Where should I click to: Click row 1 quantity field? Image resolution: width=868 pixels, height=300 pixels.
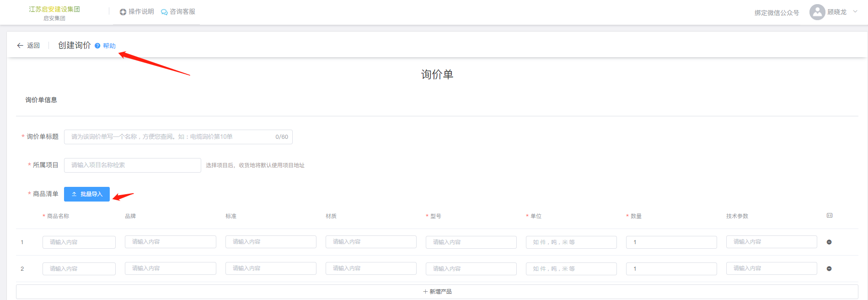coord(671,242)
